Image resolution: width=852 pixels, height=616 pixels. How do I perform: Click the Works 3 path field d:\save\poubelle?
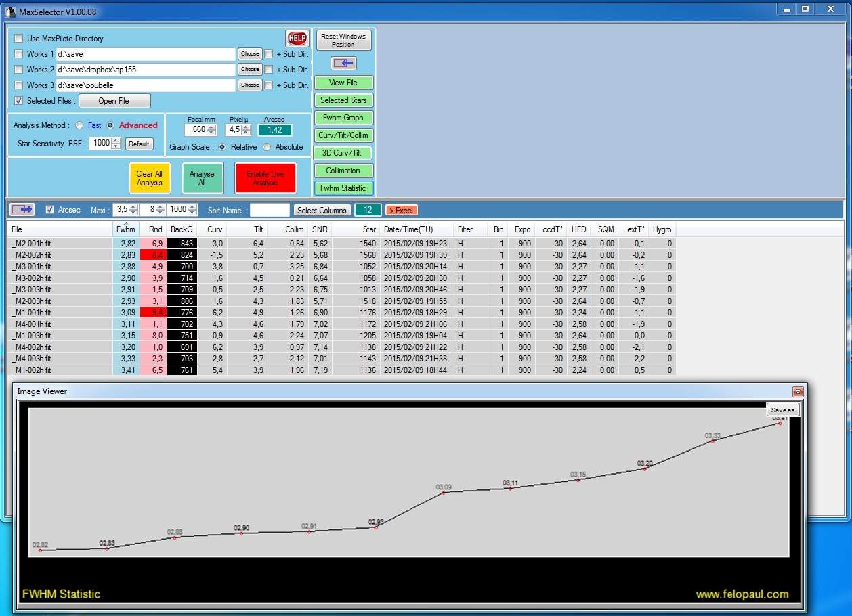point(145,85)
